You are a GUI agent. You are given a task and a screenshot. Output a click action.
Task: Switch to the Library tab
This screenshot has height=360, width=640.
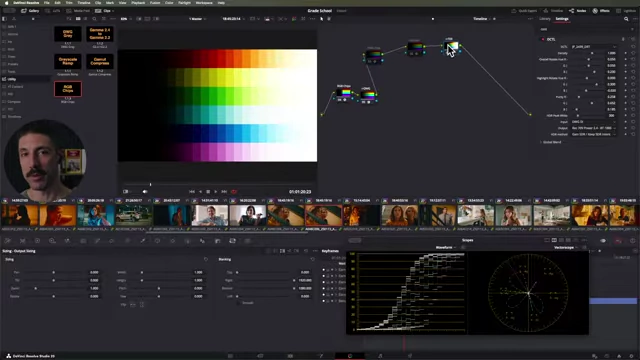[x=545, y=19]
